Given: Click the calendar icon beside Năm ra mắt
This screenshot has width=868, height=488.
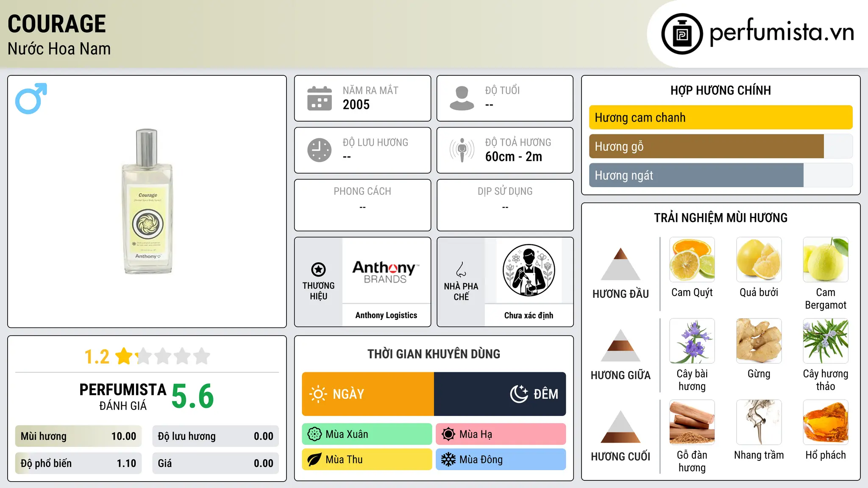Looking at the screenshot, I should [320, 98].
